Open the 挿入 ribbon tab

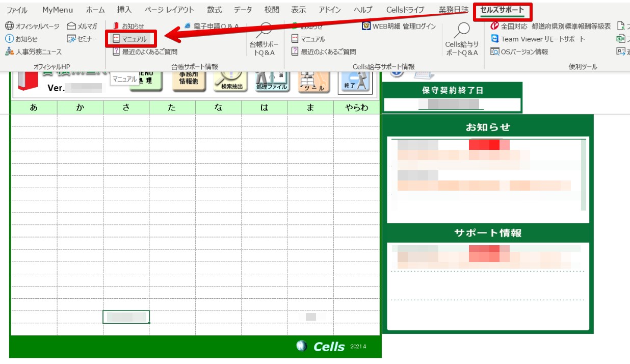124,10
